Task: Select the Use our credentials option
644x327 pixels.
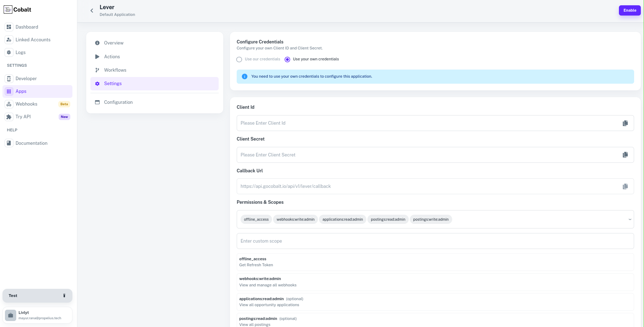Action: (239, 59)
